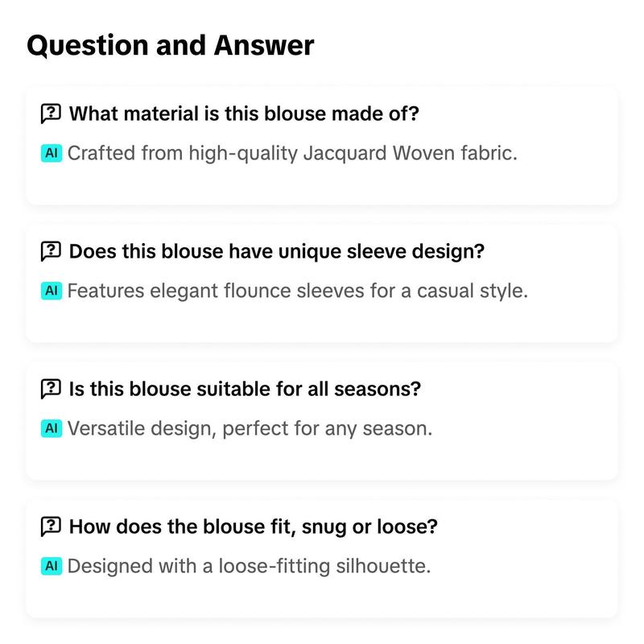Click question icon beside sleeve design question
Image resolution: width=644 pixels, height=644 pixels.
pos(51,251)
